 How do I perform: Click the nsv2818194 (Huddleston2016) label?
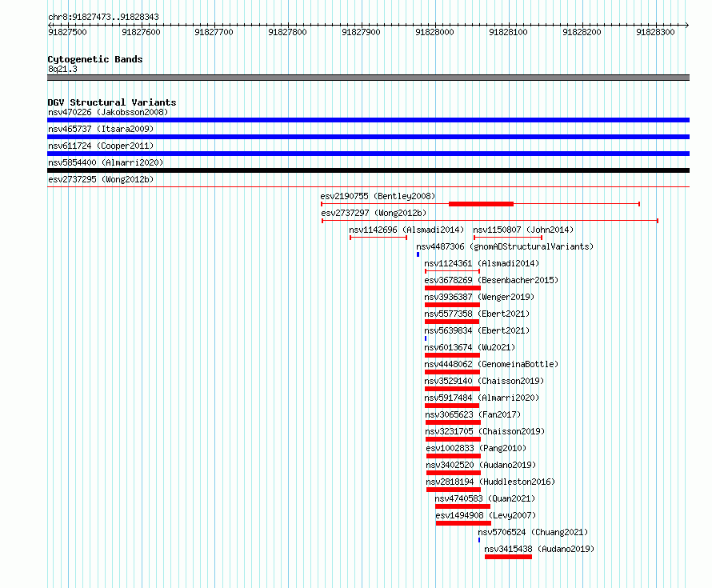click(x=490, y=482)
